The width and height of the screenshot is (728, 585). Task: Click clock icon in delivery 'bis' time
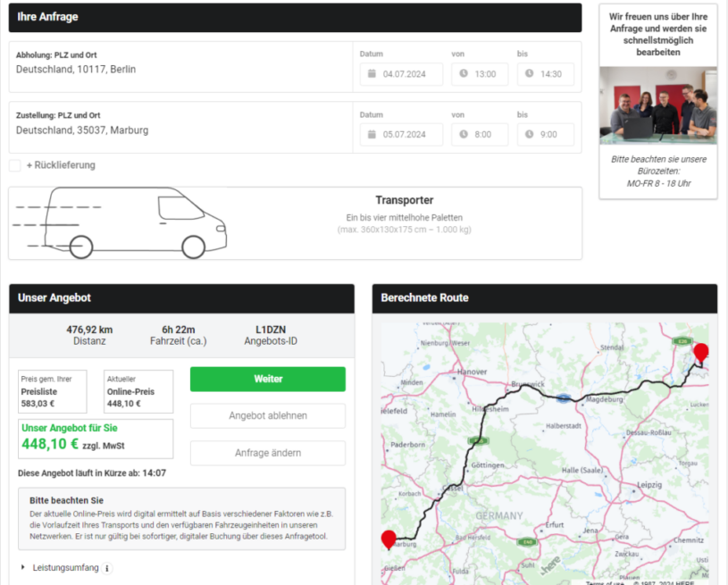[x=529, y=135]
